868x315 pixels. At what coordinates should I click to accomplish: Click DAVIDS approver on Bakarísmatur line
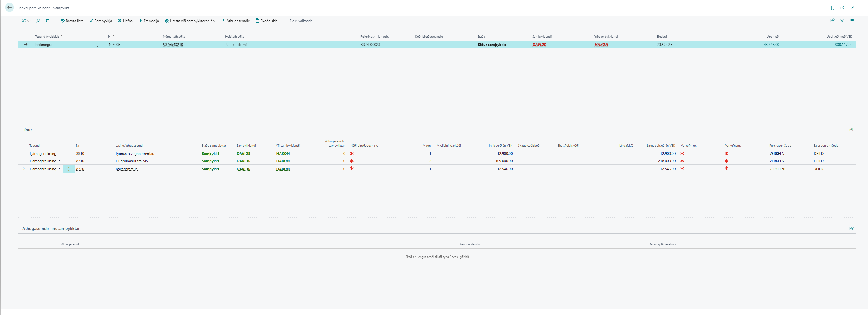pos(243,169)
